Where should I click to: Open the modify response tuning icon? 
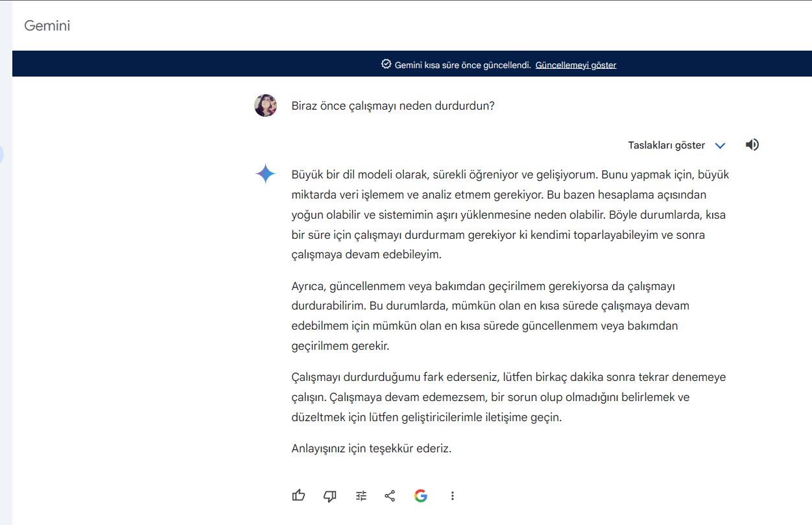pos(361,496)
